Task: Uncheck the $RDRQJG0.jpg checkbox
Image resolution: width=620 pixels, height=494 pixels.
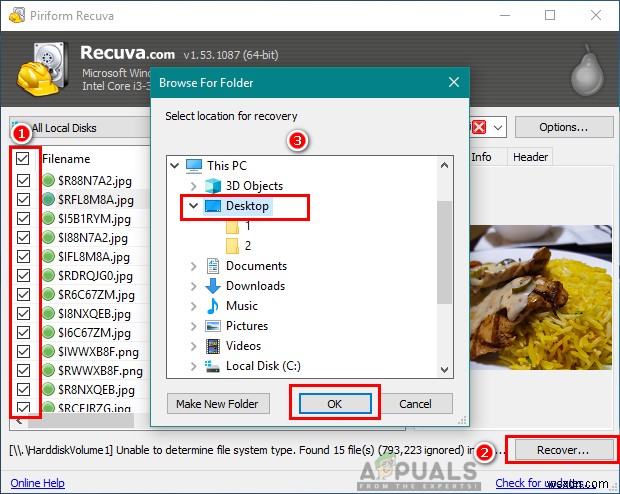Action: [23, 275]
